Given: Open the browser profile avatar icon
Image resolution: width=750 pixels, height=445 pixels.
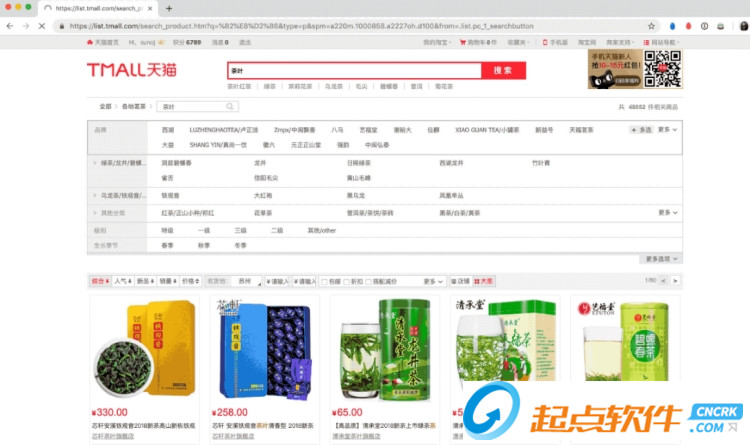Looking at the screenshot, I should [744, 26].
